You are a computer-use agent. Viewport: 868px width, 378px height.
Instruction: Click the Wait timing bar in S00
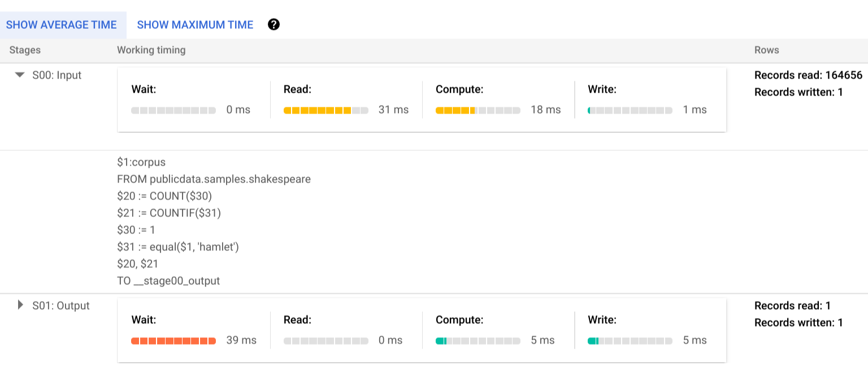[x=173, y=110]
